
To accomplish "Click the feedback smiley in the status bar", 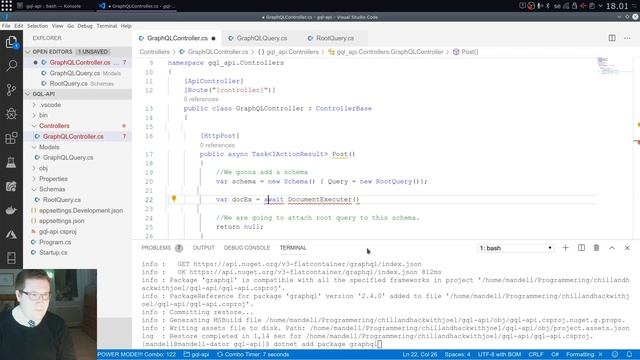I will (615, 354).
